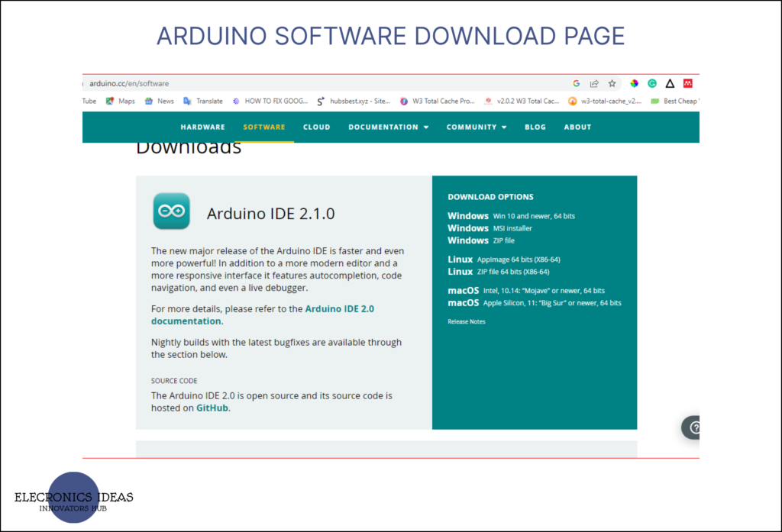782x532 pixels.
Task: Bookmark this page with the star icon
Action: (612, 83)
